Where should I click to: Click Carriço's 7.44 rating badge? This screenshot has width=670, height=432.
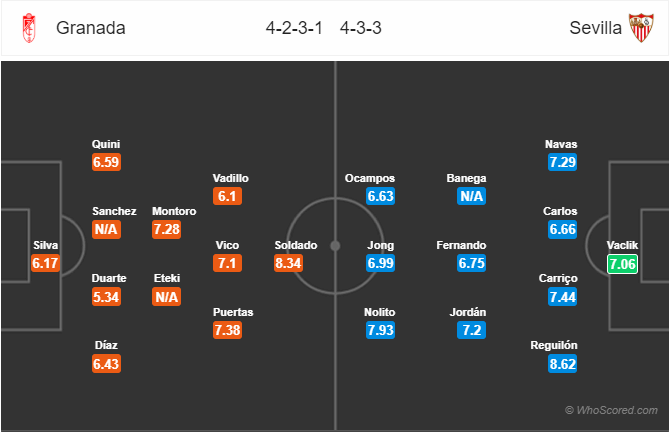point(563,297)
